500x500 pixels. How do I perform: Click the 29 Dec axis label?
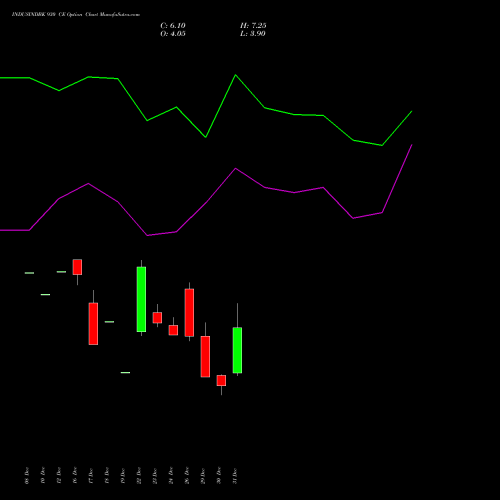[203, 476]
